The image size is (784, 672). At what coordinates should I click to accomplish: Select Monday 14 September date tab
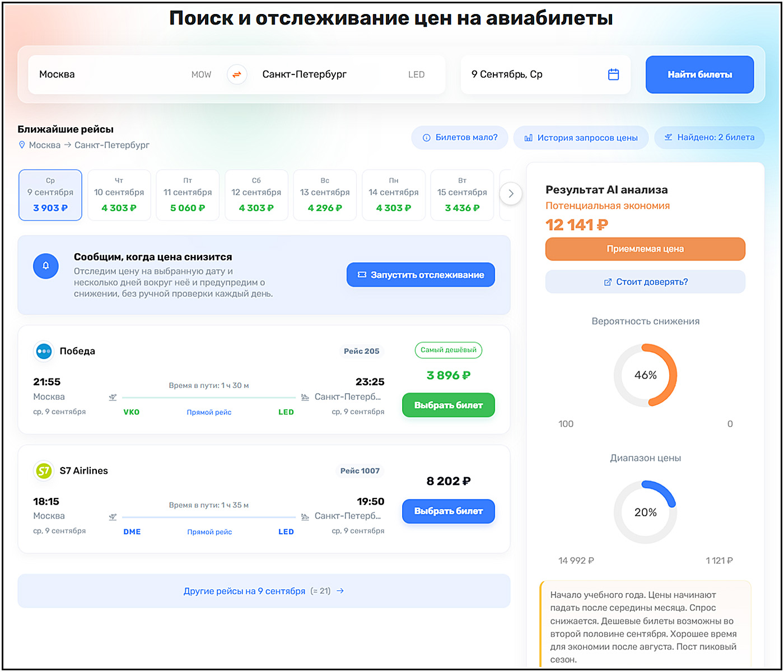(394, 195)
